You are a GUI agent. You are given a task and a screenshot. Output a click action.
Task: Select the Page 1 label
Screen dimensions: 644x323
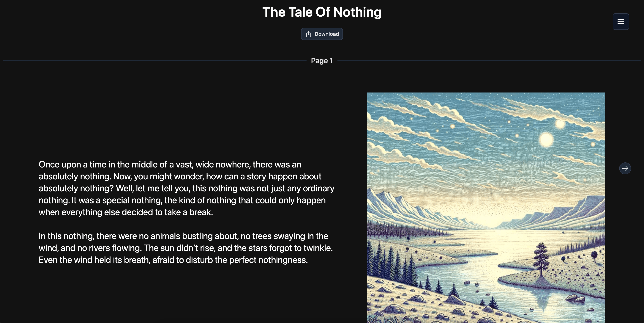(322, 61)
